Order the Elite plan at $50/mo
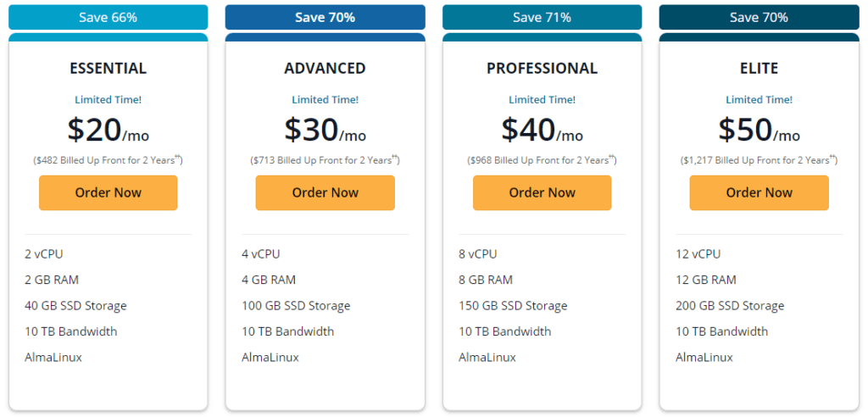This screenshot has height=417, width=868. 759,192
